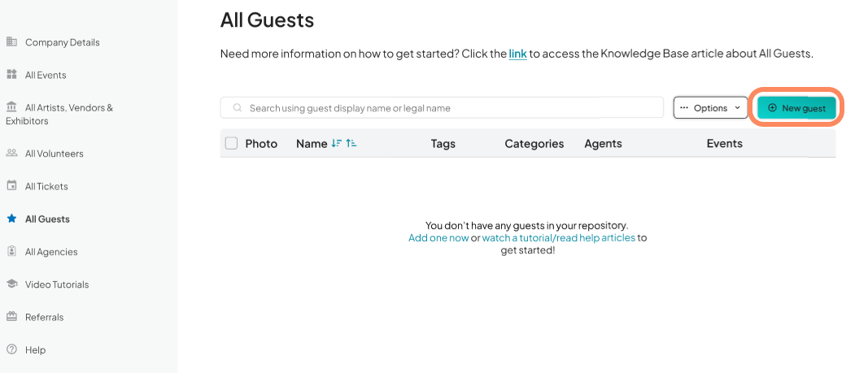Click the All Agencies badge icon

pos(11,251)
